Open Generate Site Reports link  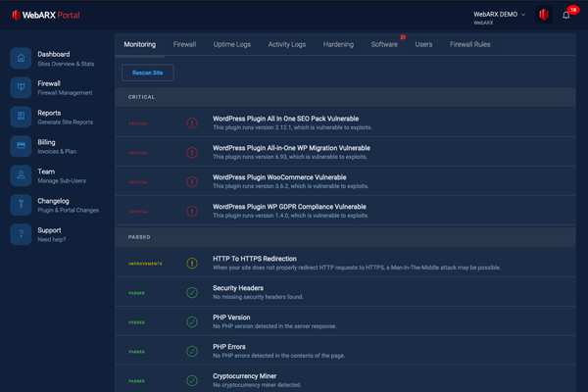coord(66,117)
